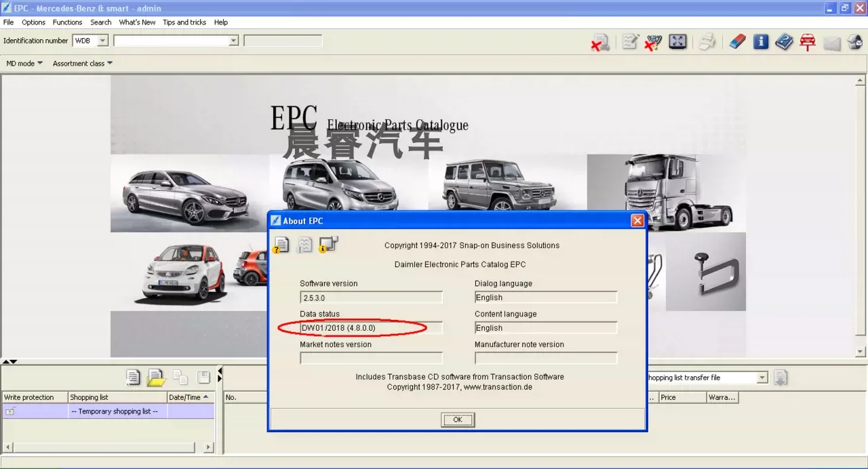The width and height of the screenshot is (868, 469).
Task: Open the shopping list transfer file dropdown
Action: point(762,378)
